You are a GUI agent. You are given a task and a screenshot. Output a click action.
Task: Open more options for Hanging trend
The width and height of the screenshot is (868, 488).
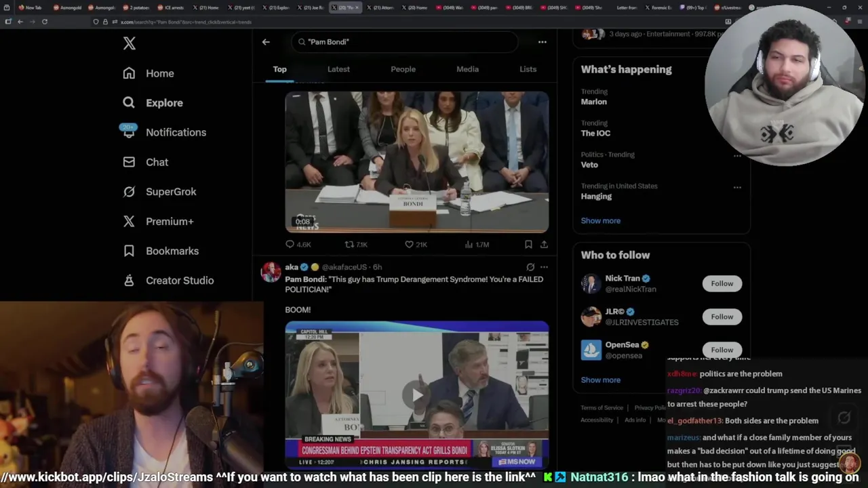(737, 187)
